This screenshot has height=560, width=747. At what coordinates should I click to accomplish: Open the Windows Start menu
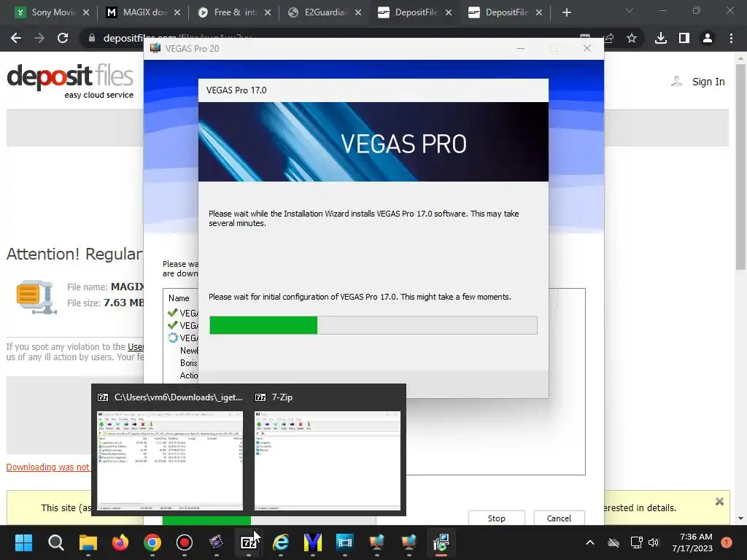click(x=23, y=542)
